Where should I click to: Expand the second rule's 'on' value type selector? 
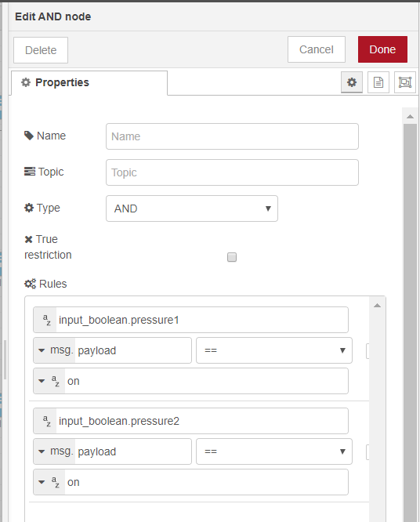point(49,482)
